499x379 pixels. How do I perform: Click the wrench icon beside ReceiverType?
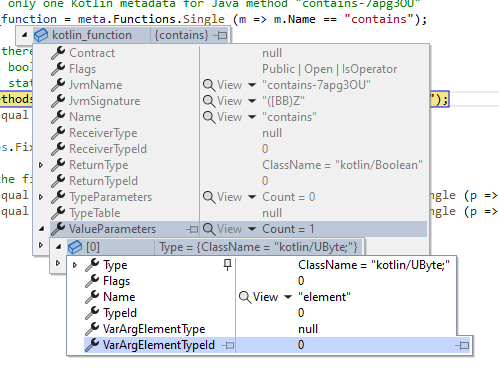[58, 133]
